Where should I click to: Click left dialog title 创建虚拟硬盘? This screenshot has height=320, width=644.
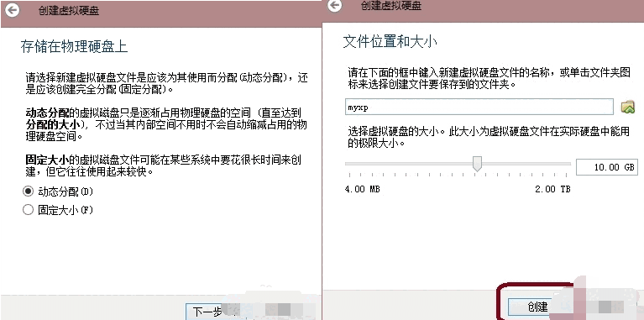point(69,11)
